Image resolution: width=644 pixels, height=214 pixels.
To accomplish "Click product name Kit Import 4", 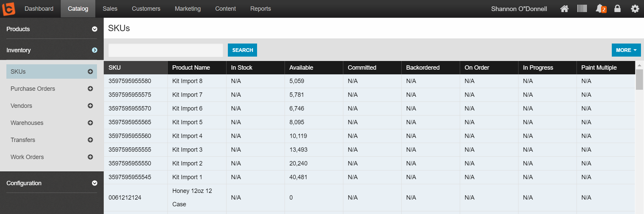I will pyautogui.click(x=187, y=136).
